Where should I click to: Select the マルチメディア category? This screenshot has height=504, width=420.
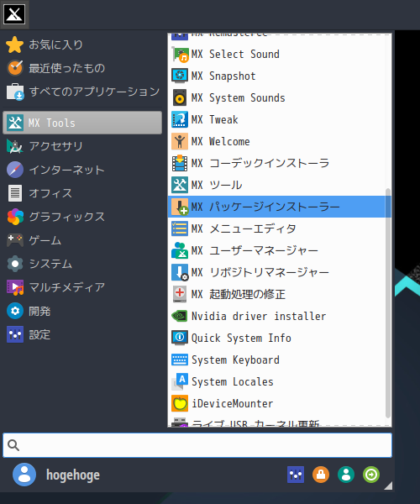[82, 287]
